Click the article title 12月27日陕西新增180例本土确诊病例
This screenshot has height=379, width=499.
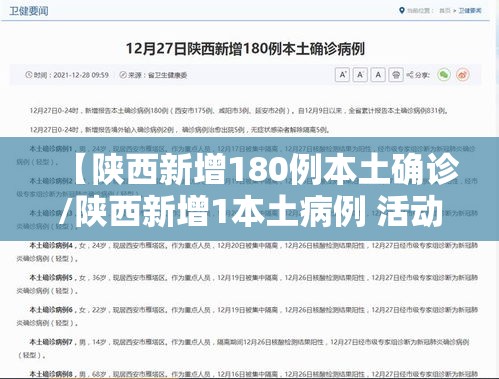(245, 49)
